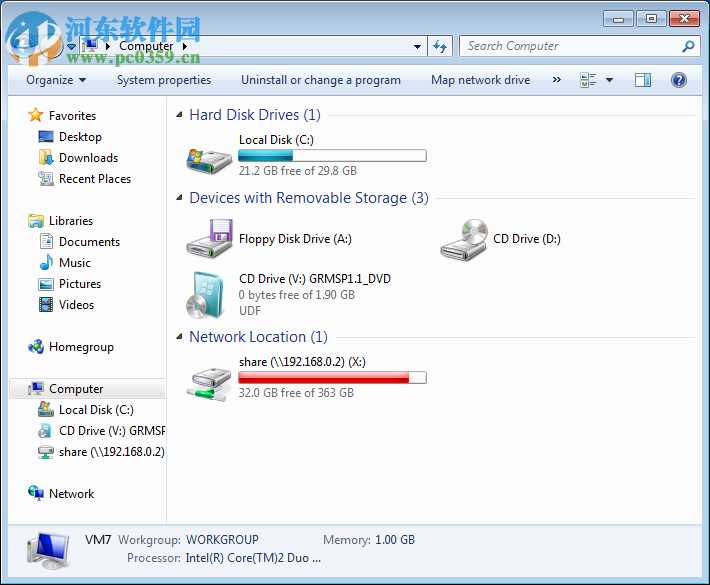Click the WORKGROUP value in details pane
Screen dimensions: 710x585
pos(222,540)
